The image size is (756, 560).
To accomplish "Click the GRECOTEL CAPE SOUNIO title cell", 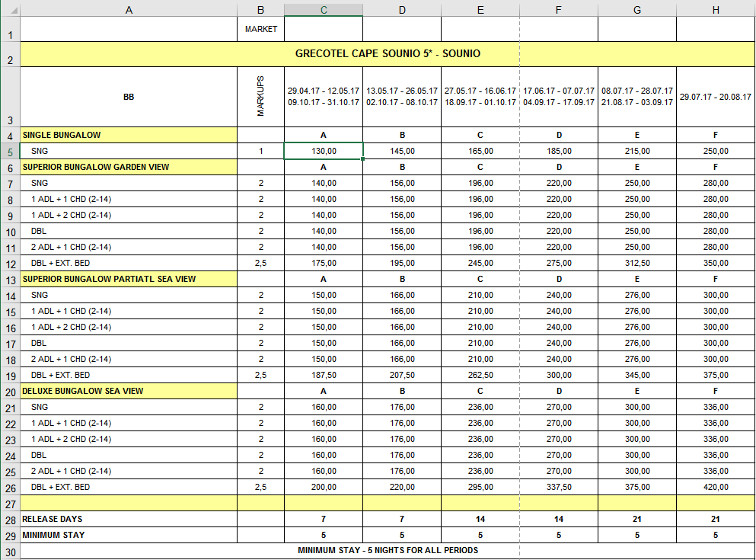I will pyautogui.click(x=388, y=54).
